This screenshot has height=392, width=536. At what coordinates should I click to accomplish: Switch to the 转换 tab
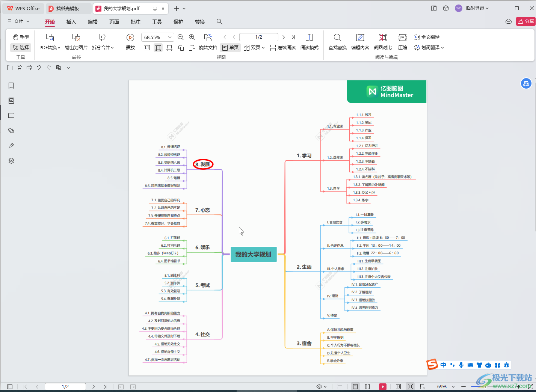(x=200, y=22)
